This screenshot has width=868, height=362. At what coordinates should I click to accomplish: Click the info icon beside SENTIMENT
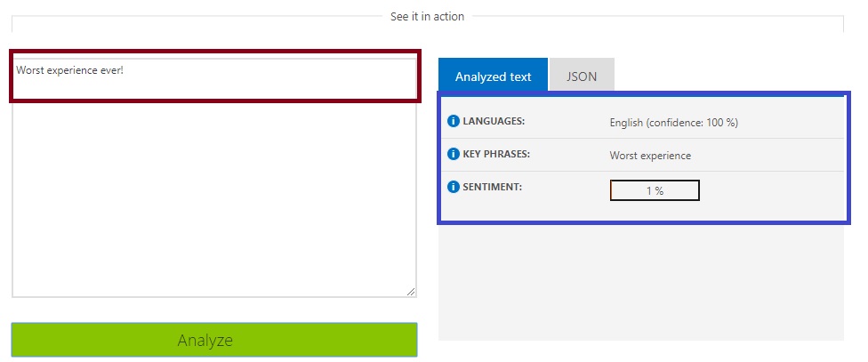pyautogui.click(x=454, y=187)
